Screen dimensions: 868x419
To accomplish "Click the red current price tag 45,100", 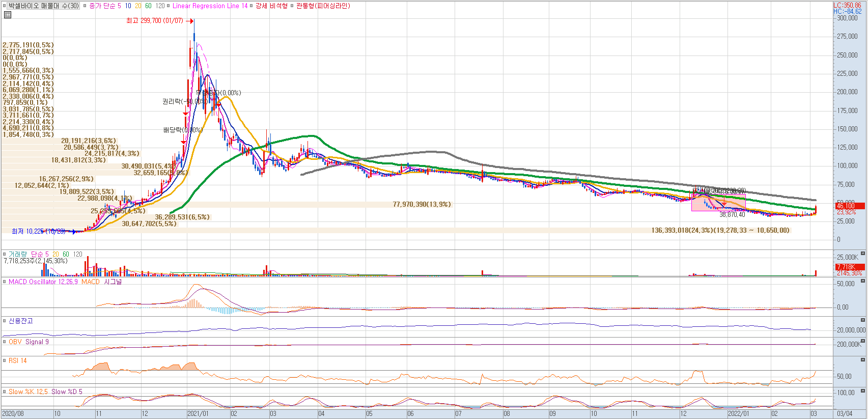I will point(850,206).
